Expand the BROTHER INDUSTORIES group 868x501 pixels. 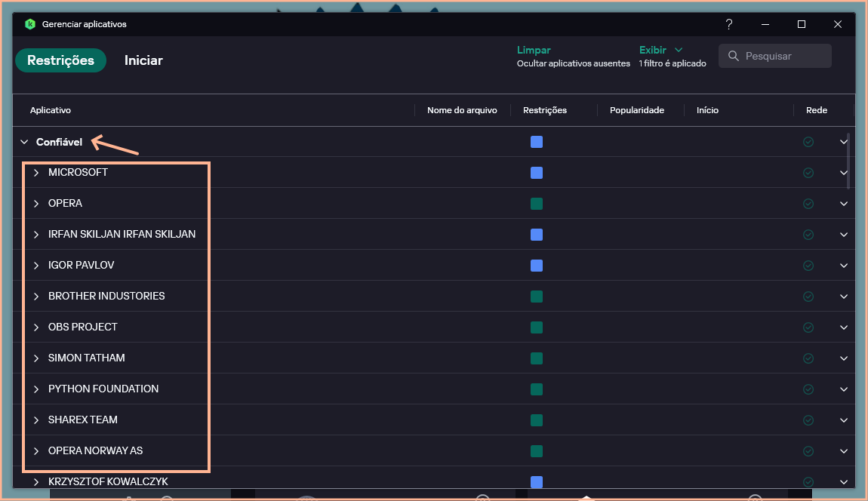point(36,297)
